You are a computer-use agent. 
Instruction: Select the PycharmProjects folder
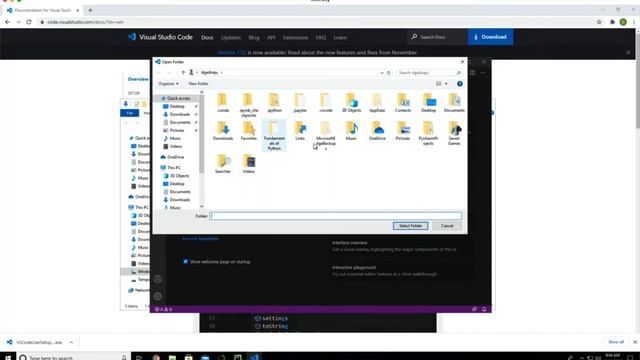(428, 133)
